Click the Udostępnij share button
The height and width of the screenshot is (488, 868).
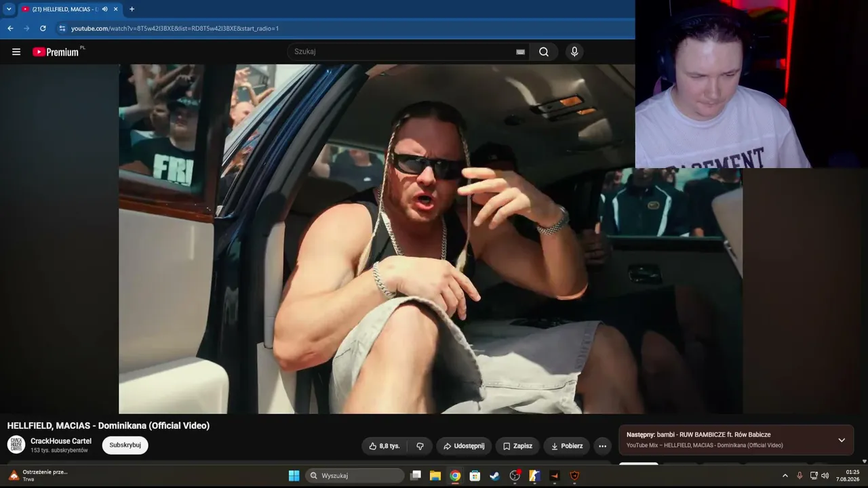tap(465, 446)
